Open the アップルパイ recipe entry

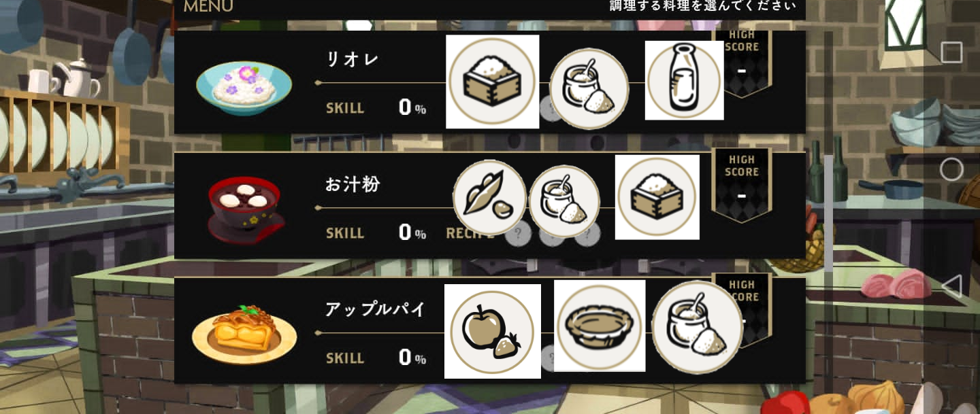coord(490,330)
